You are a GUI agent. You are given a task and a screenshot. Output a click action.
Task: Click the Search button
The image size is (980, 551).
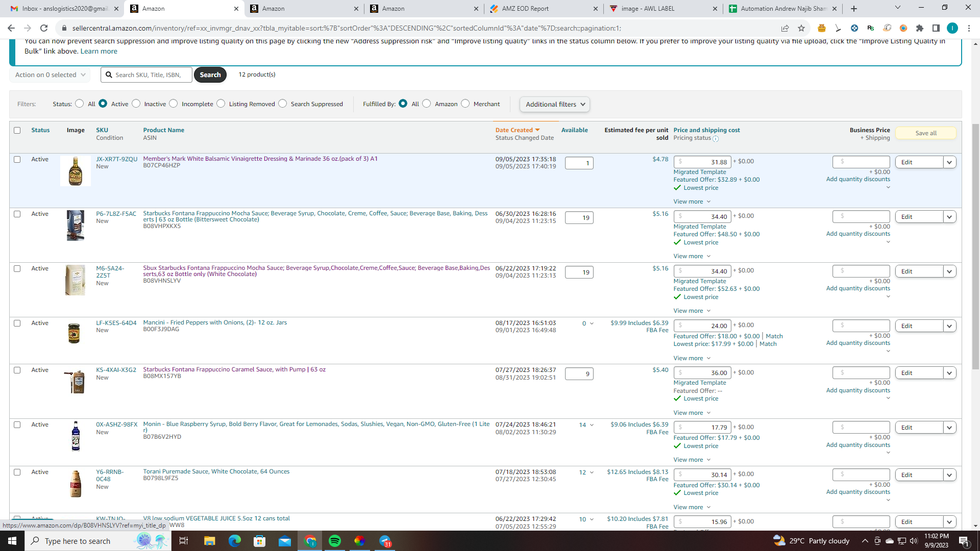click(x=210, y=74)
